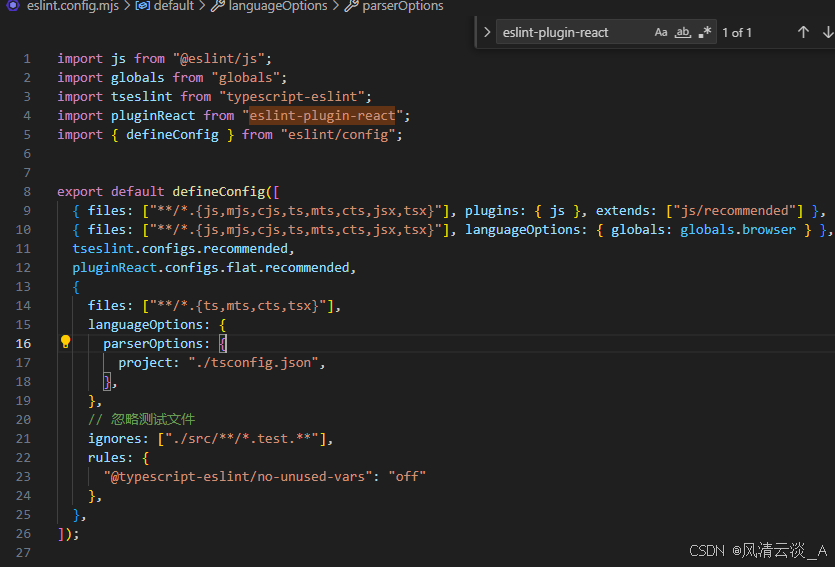Click 'languageOptions' property on line 15
Viewport: 835px width, 567px height.
145,325
